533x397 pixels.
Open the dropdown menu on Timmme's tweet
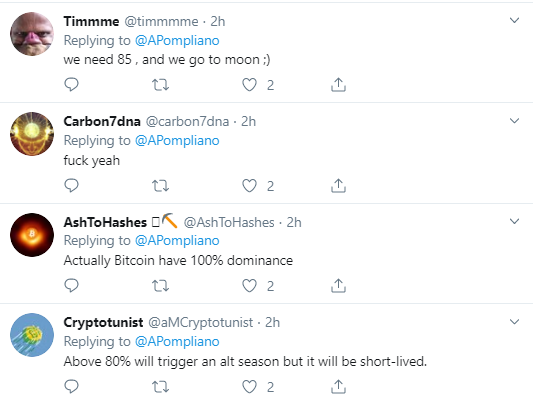point(515,20)
